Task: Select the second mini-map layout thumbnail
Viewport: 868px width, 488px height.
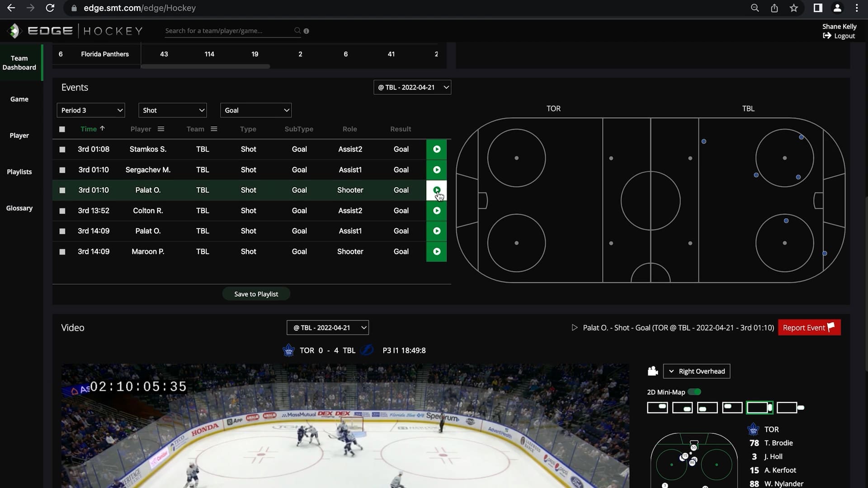Action: 683,408
